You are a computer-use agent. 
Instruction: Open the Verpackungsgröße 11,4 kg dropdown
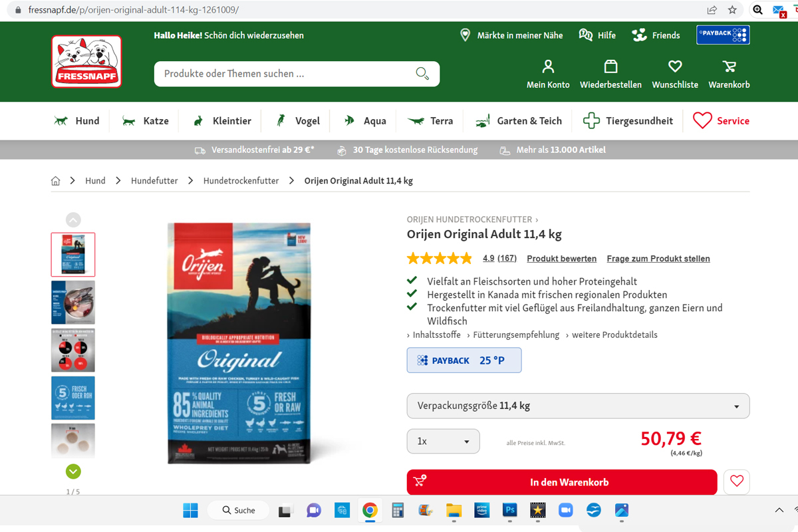pyautogui.click(x=578, y=406)
